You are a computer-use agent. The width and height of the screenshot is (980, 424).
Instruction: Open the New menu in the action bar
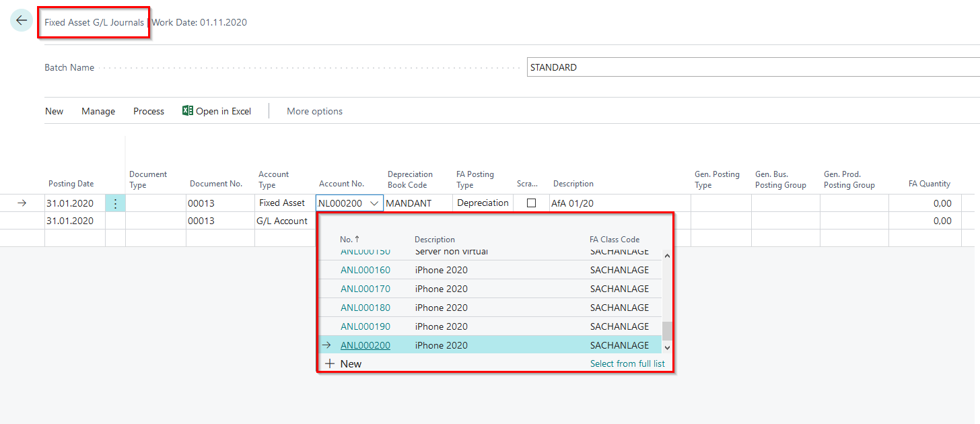coord(54,111)
